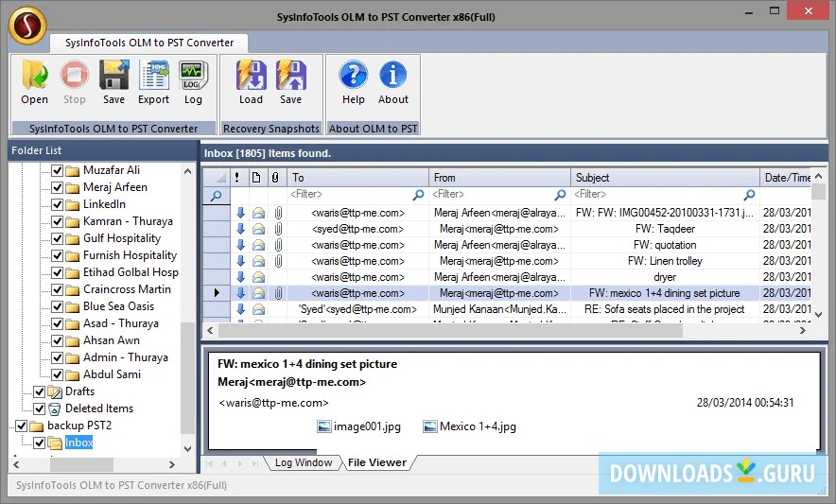Viewport: 836px width, 504px height.
Task: Uncheck the Meraj Arfeen folder checkbox
Action: pos(58,188)
